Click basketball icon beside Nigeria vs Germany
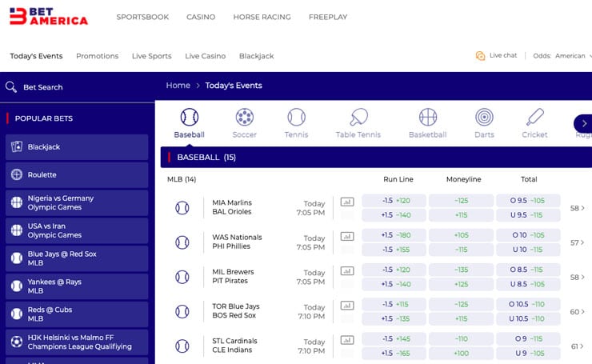The width and height of the screenshot is (592, 364). click(x=17, y=202)
